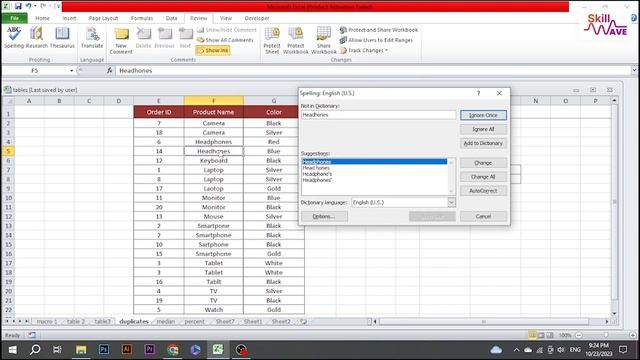Undo the last action in quick access toolbar
The width and height of the screenshot is (640, 360).
tap(28, 6)
